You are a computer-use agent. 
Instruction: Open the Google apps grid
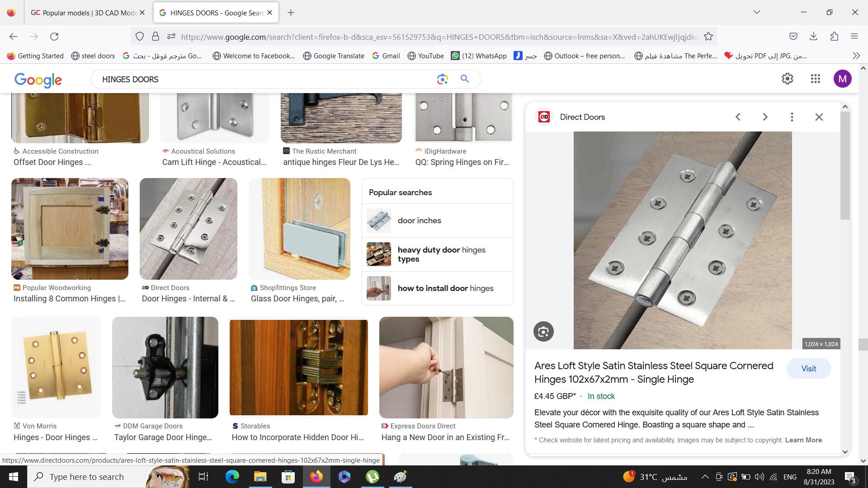815,79
